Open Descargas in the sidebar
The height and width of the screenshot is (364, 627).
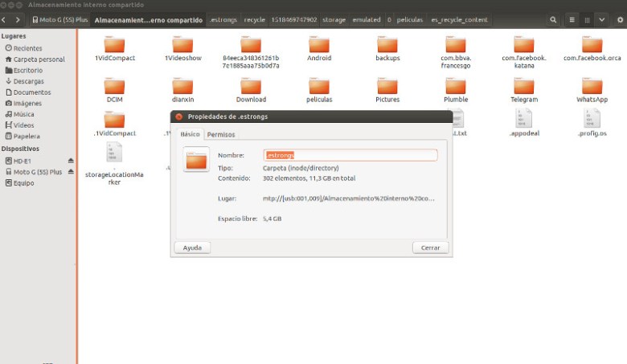coord(28,81)
